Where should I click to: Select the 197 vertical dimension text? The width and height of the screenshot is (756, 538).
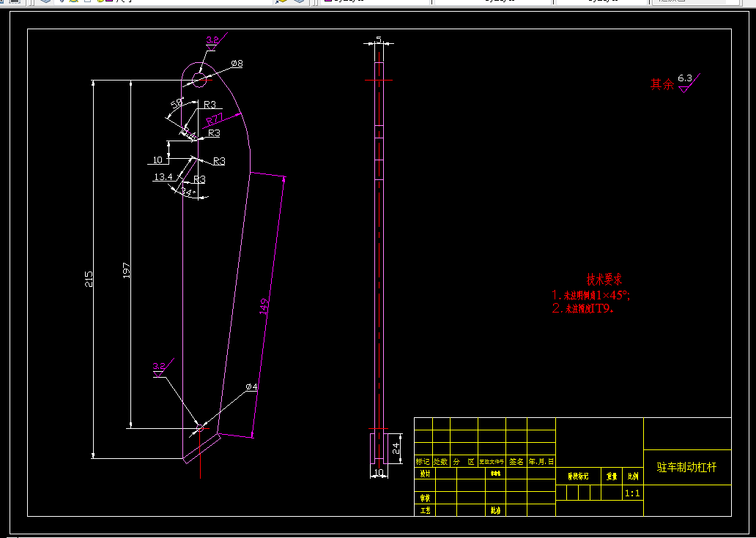pyautogui.click(x=127, y=271)
